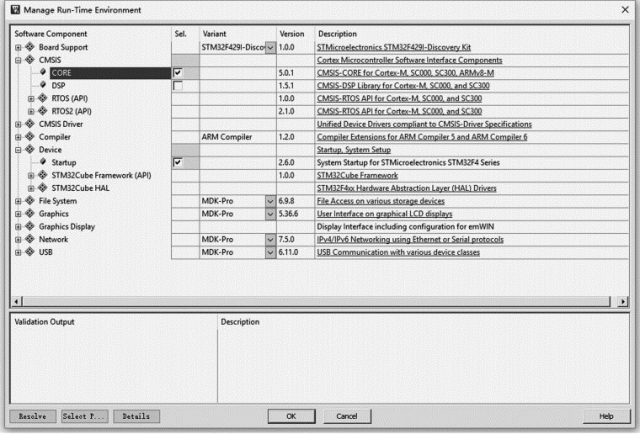This screenshot has width=640, height=434.
Task: Click the CMSIS component diamond icon
Action: (30, 60)
